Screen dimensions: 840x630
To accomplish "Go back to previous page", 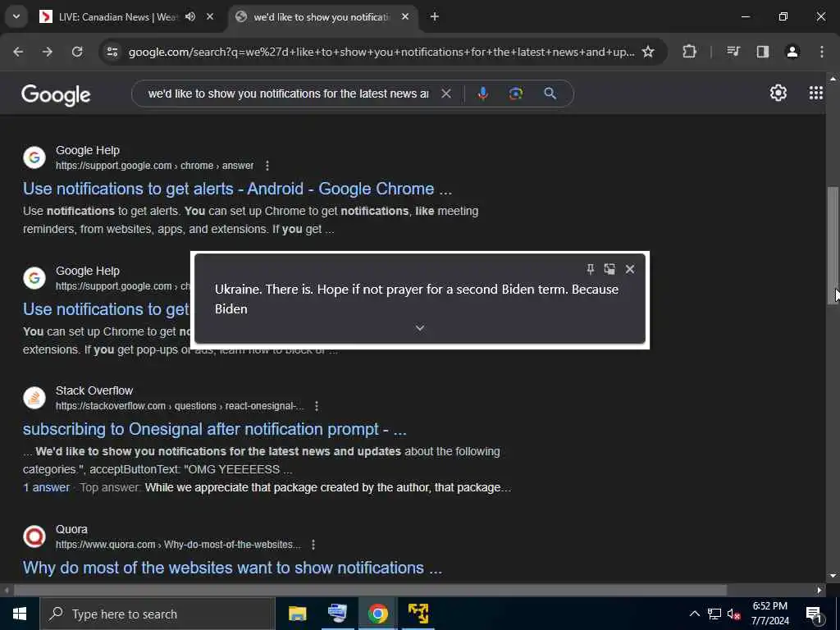I will pos(18,52).
